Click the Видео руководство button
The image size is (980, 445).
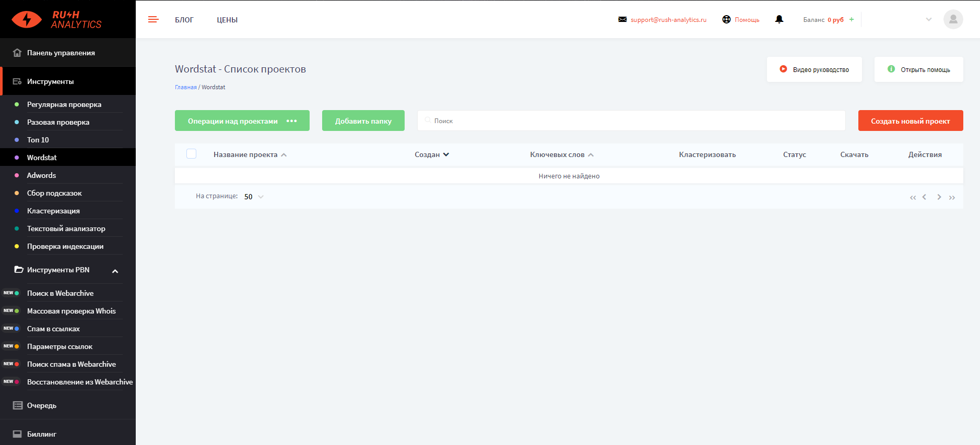click(814, 69)
